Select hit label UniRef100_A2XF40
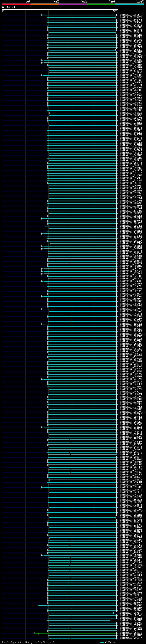Viewport: 146px width, 644px height. point(131,309)
